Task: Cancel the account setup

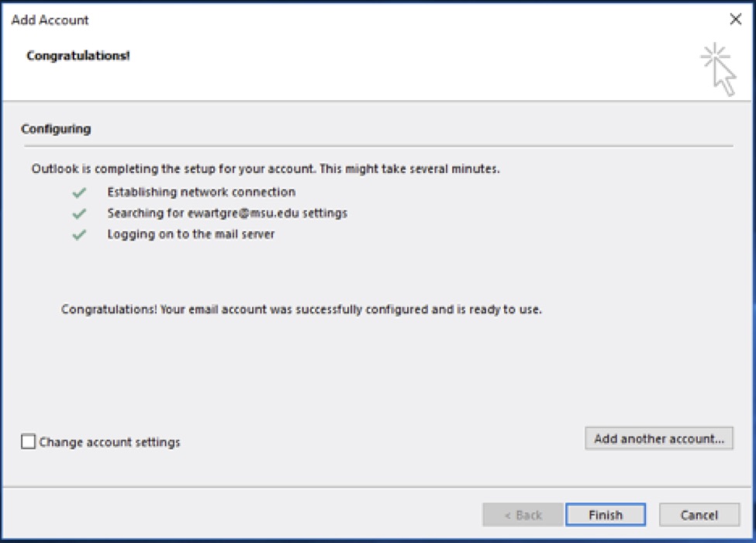Action: point(699,515)
